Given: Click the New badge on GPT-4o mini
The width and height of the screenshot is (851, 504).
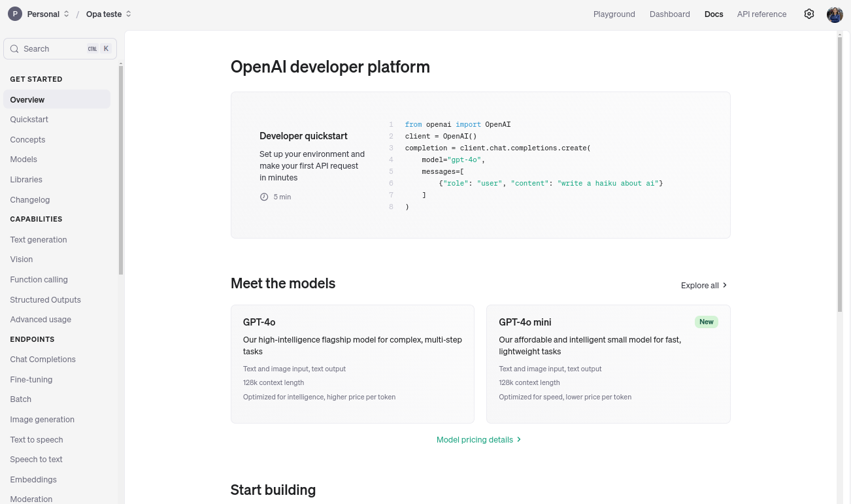Looking at the screenshot, I should (706, 322).
